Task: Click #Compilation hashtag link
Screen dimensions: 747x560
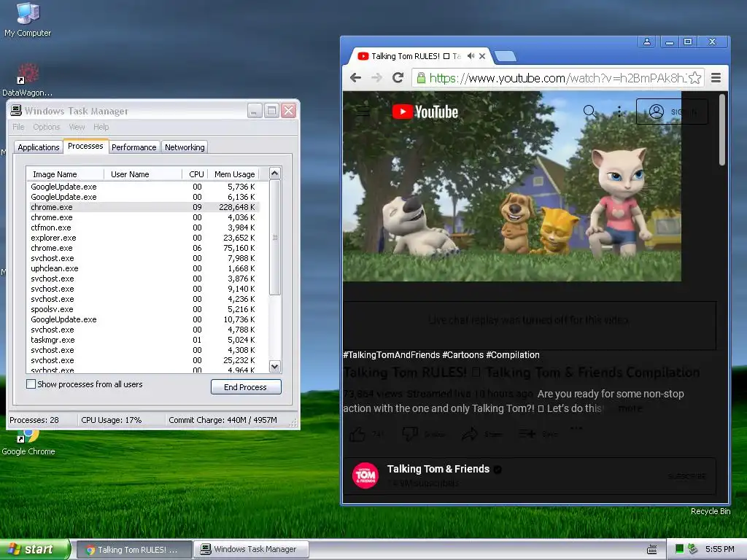Action: point(513,355)
